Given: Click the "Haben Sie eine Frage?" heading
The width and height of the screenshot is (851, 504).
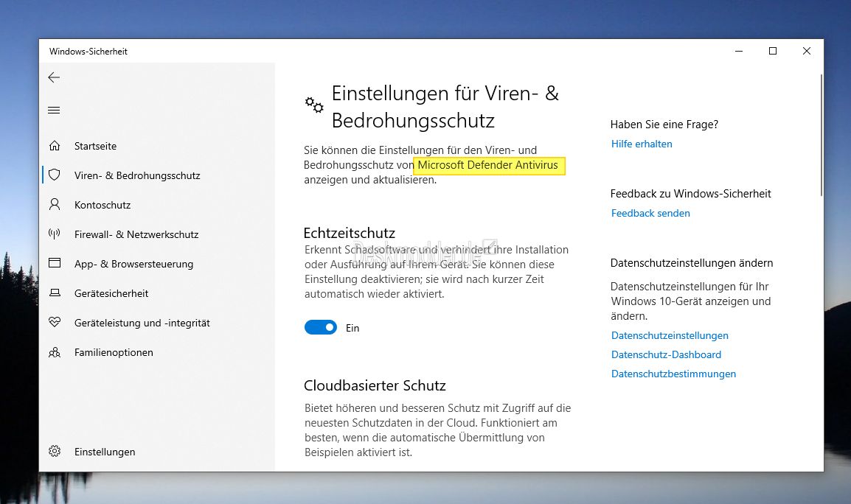Looking at the screenshot, I should [664, 125].
